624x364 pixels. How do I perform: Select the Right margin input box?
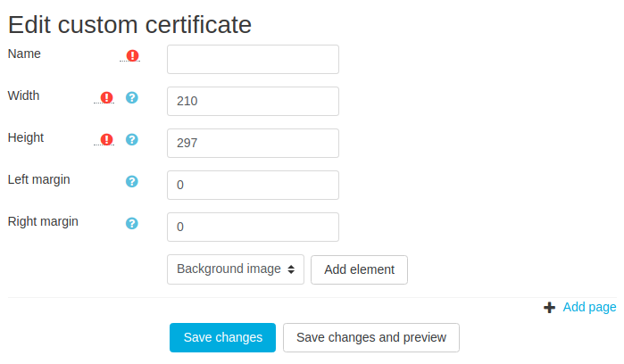coord(253,227)
